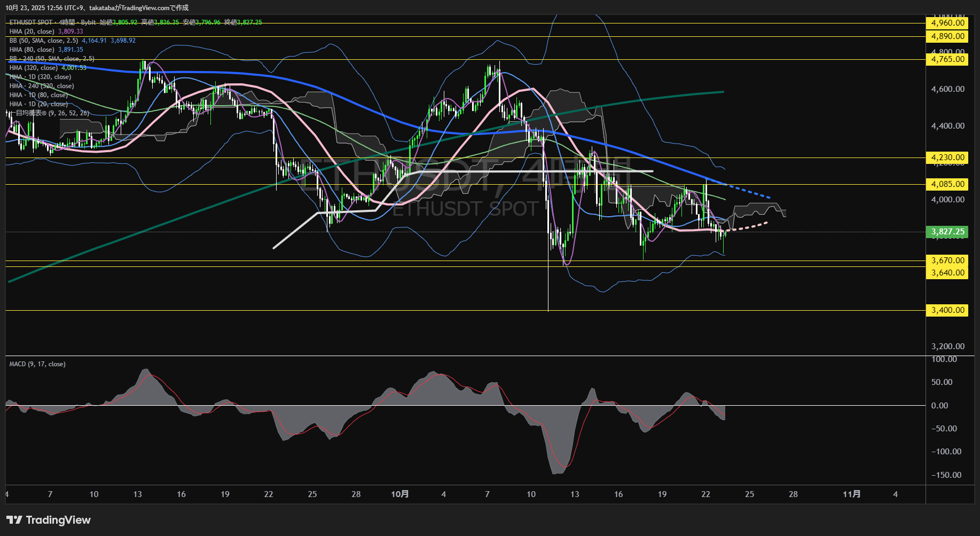Select the HMA (320, close) legend with 4,001.53
Viewport: 980px width, 536px height.
(x=34, y=68)
